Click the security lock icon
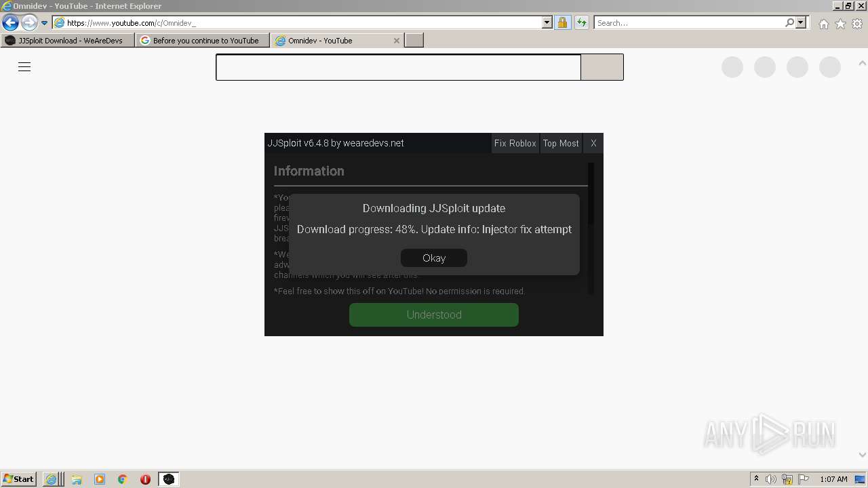The width and height of the screenshot is (868, 488). click(x=562, y=22)
